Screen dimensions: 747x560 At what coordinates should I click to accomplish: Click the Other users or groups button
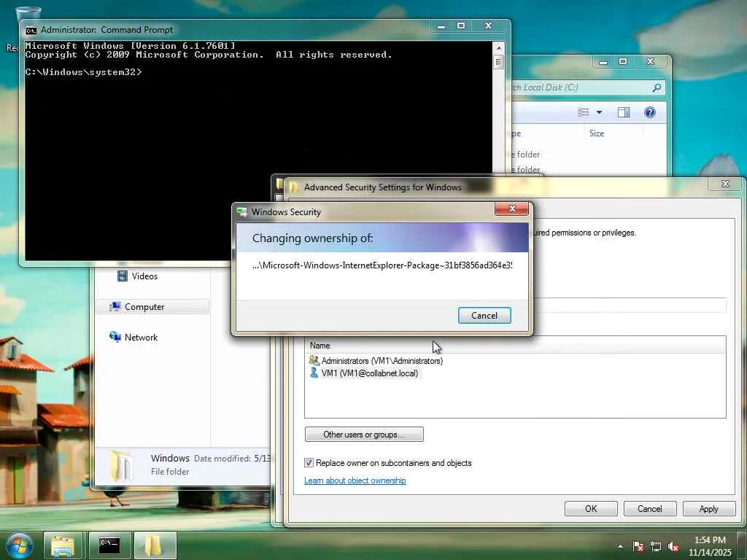click(364, 435)
